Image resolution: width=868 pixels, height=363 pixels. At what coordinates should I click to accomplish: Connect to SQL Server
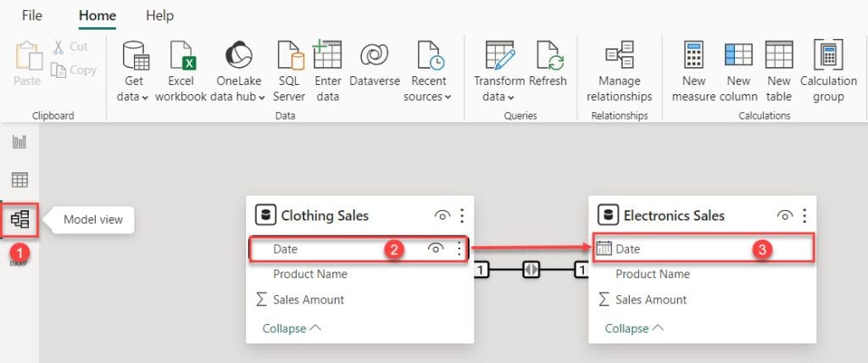pyautogui.click(x=289, y=71)
